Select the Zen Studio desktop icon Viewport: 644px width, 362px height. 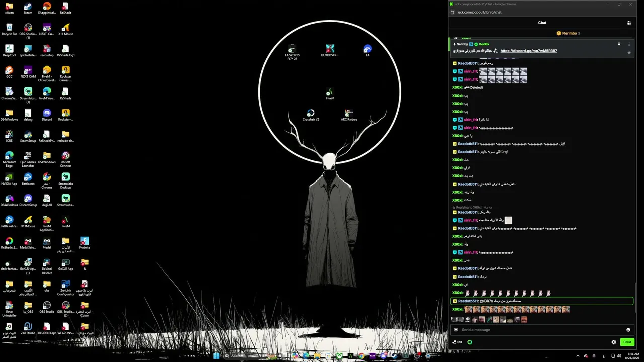tap(28, 328)
